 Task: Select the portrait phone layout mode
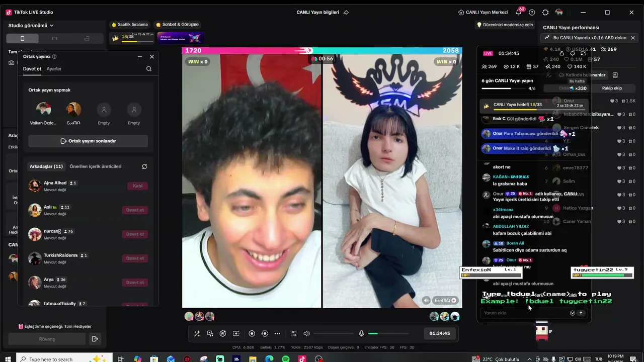click(22, 38)
